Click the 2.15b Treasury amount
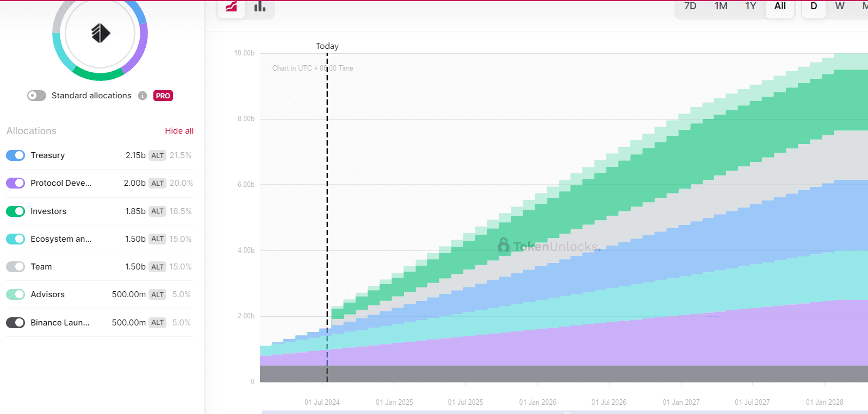 135,155
